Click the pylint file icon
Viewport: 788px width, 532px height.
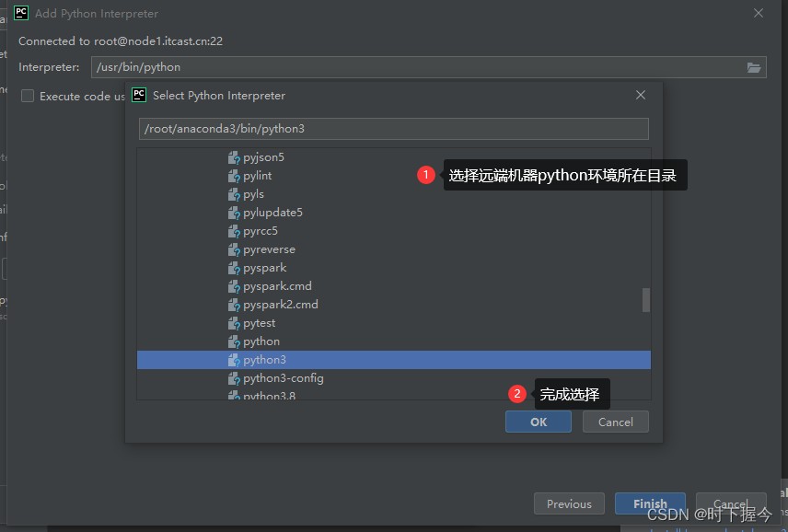pyautogui.click(x=234, y=177)
